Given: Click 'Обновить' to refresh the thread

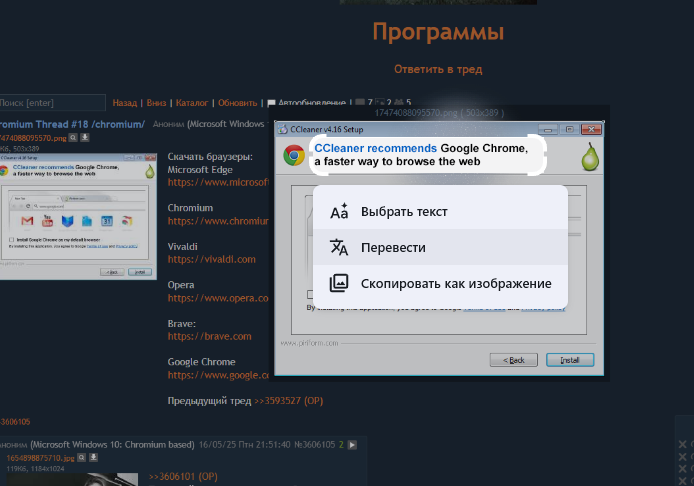Looking at the screenshot, I should click(237, 103).
